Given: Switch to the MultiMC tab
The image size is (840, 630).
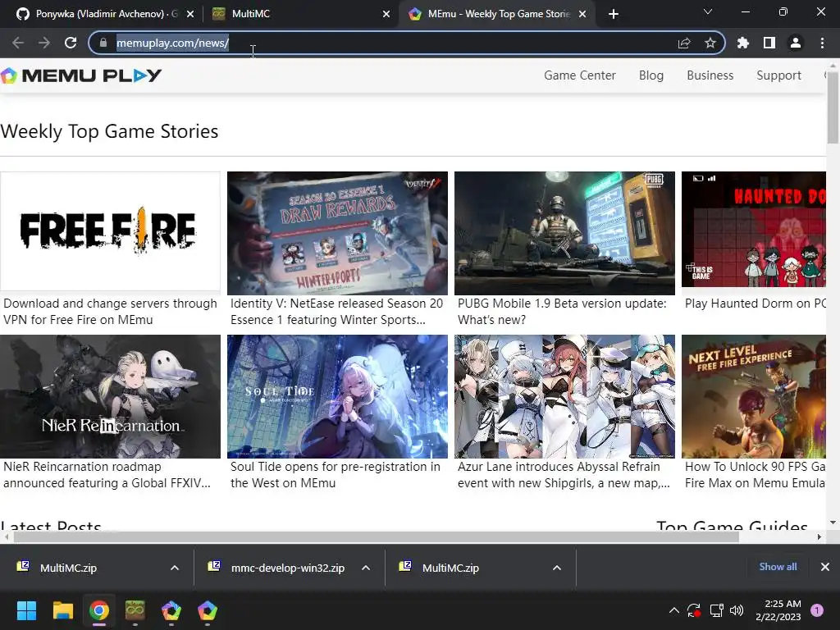Looking at the screenshot, I should click(300, 14).
